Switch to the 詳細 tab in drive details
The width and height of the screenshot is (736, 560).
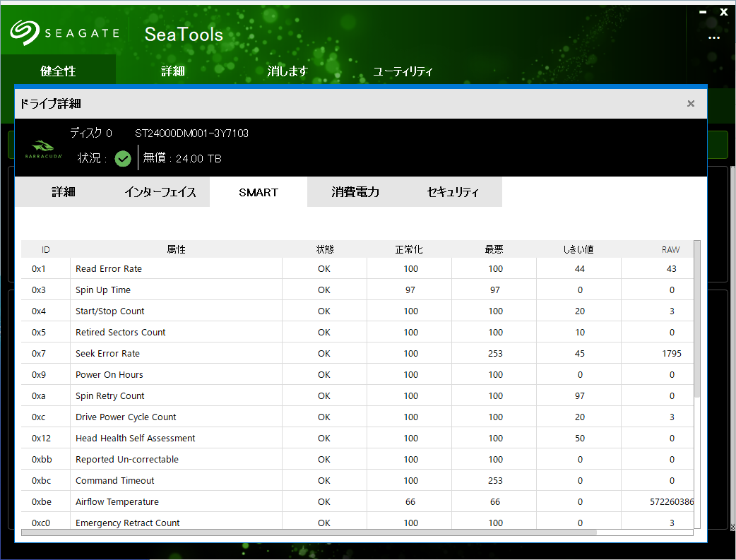click(x=64, y=192)
